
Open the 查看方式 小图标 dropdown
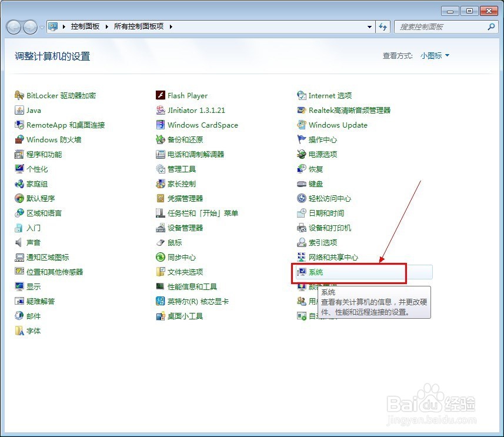pyautogui.click(x=435, y=56)
